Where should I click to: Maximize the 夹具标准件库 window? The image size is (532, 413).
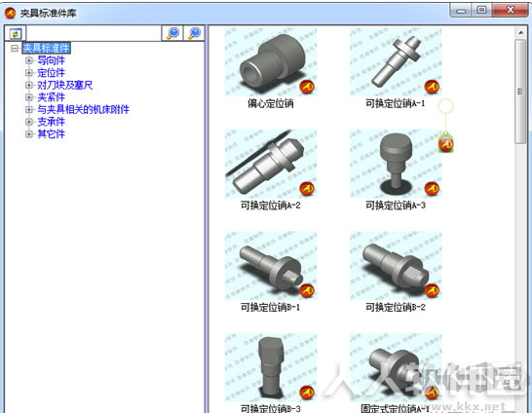click(481, 10)
